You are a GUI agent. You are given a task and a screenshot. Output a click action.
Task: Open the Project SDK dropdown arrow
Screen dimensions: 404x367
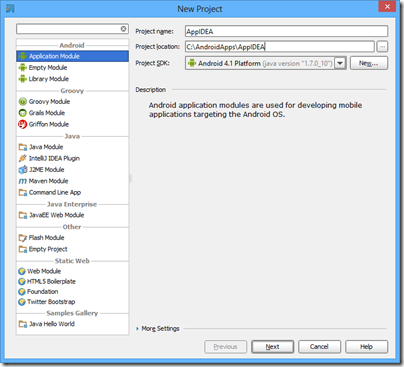pyautogui.click(x=340, y=63)
